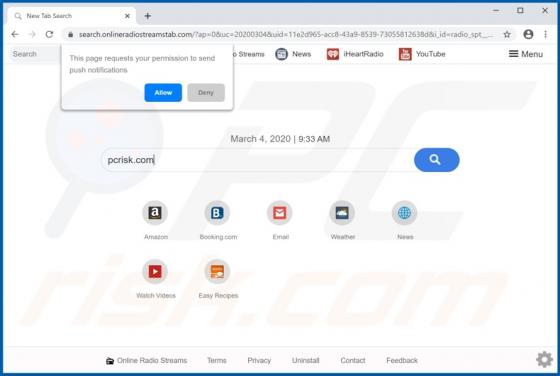Image resolution: width=560 pixels, height=376 pixels.
Task: Open the Uninstall footer link
Action: coord(306,360)
